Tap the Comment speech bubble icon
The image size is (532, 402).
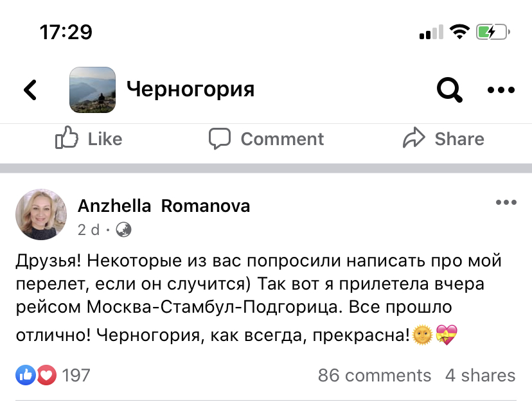click(220, 138)
